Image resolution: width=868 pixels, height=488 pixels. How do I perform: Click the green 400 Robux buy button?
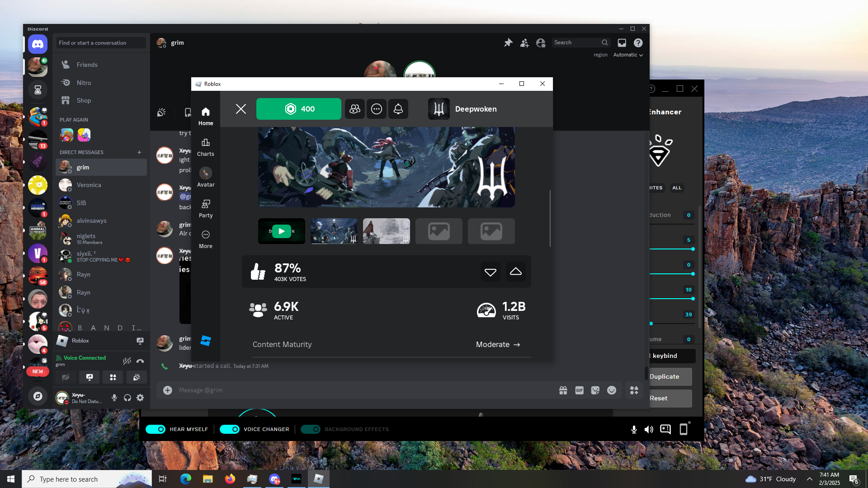[298, 109]
